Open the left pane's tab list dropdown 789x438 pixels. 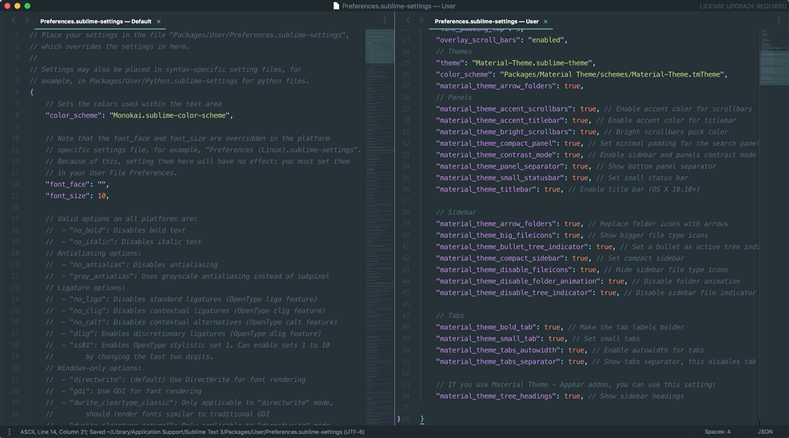pos(385,21)
